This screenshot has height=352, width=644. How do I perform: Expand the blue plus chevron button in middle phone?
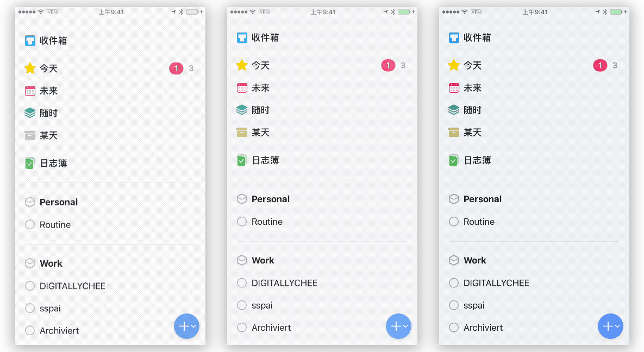pyautogui.click(x=398, y=326)
